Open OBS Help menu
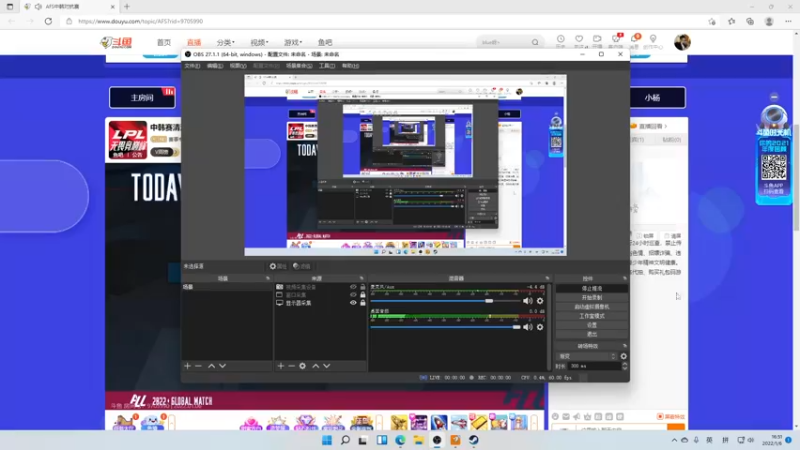The height and width of the screenshot is (450, 800). point(350,66)
